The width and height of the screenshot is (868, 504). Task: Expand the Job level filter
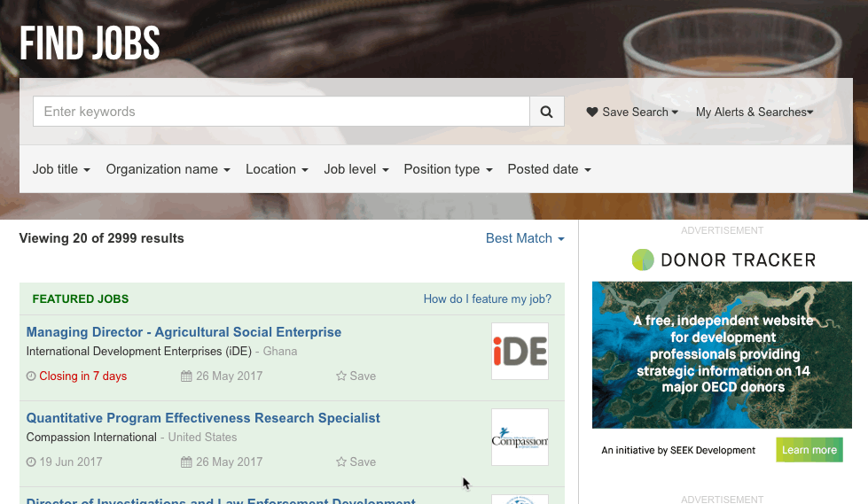(356, 169)
